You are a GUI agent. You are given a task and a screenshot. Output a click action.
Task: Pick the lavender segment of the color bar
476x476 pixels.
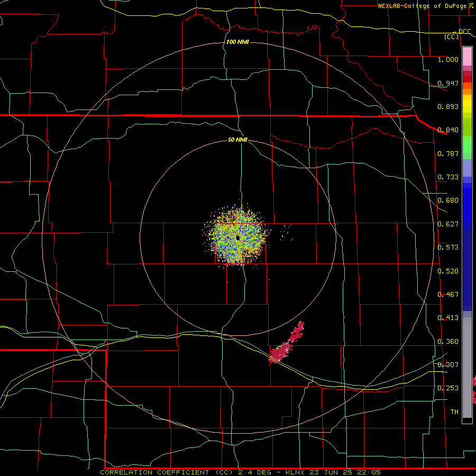coord(467,168)
